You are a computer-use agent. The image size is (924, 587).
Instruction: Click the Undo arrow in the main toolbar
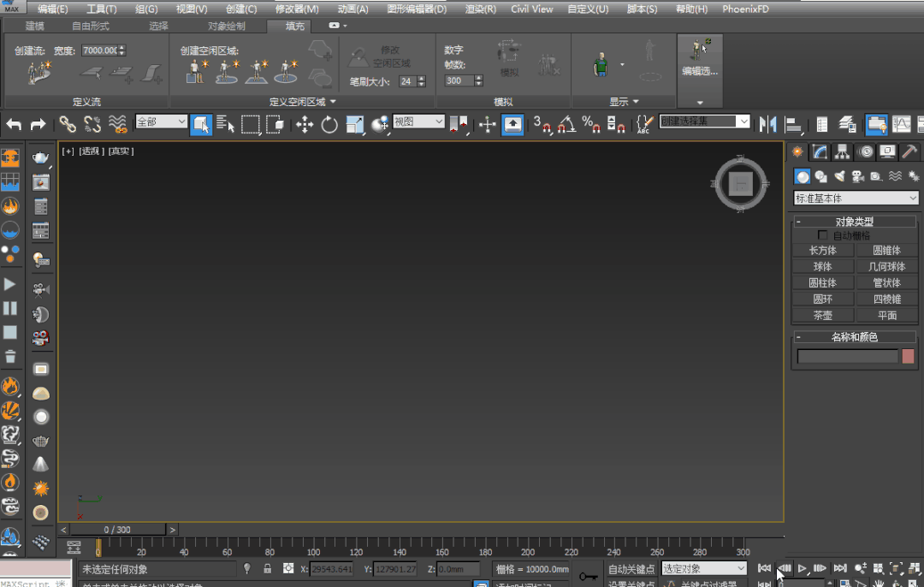click(15, 125)
